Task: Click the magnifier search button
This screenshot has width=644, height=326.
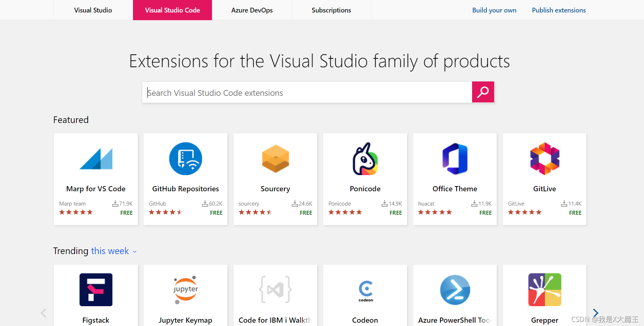Action: [x=483, y=92]
